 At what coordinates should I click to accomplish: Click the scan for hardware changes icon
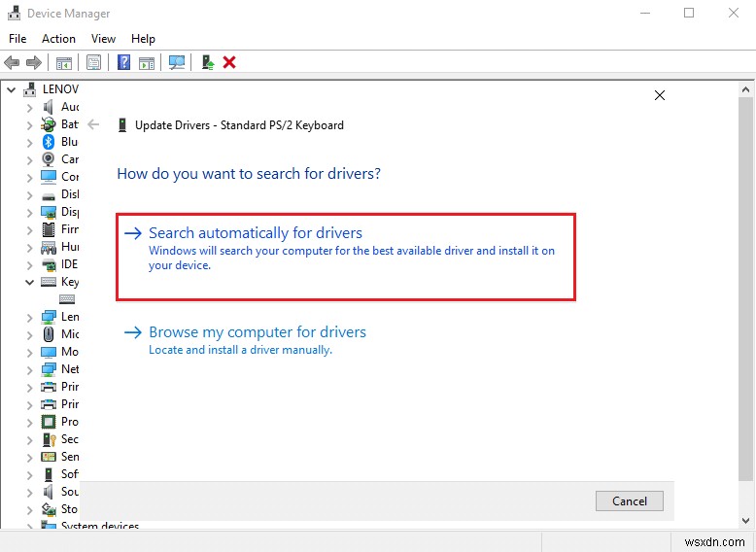177,62
